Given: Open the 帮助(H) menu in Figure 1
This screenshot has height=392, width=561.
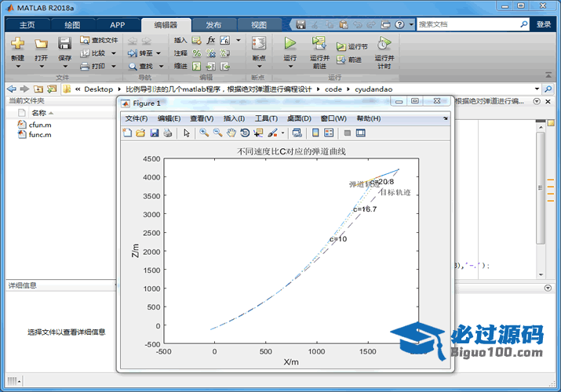Looking at the screenshot, I should pyautogui.click(x=369, y=118).
